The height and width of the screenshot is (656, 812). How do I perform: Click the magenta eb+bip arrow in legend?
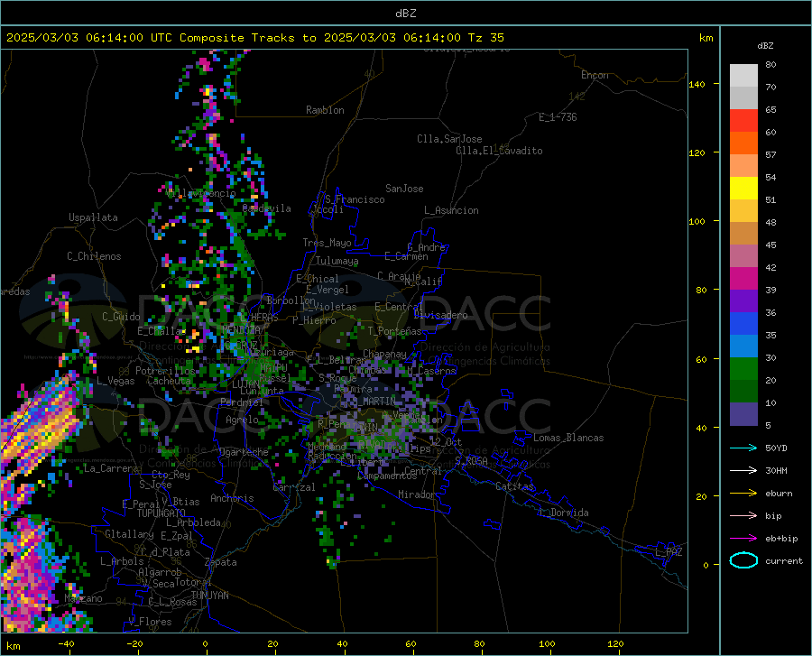[x=743, y=538]
